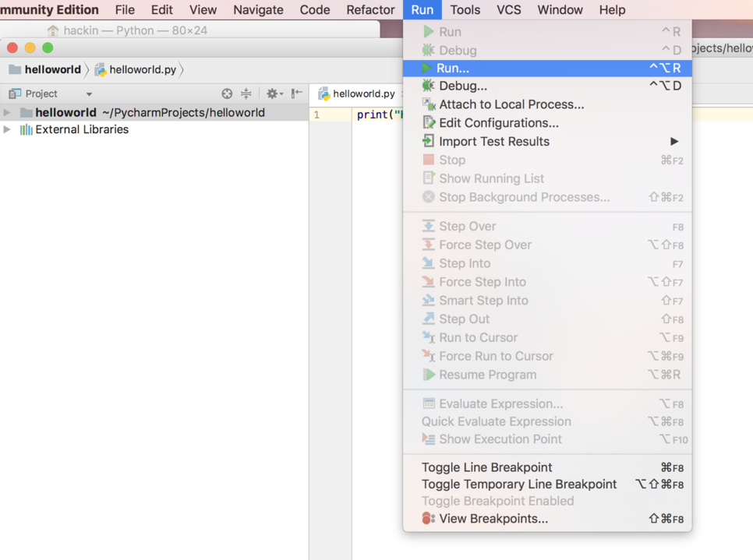This screenshot has height=560, width=753.
Task: Click Collapse All icon in Project panel
Action: 246,93
